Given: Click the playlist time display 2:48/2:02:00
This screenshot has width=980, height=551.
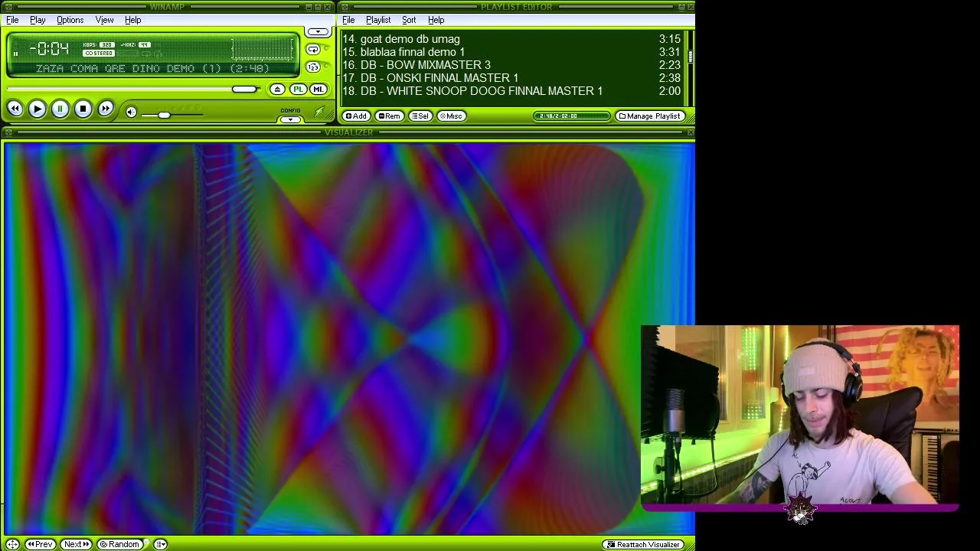Looking at the screenshot, I should 571,116.
